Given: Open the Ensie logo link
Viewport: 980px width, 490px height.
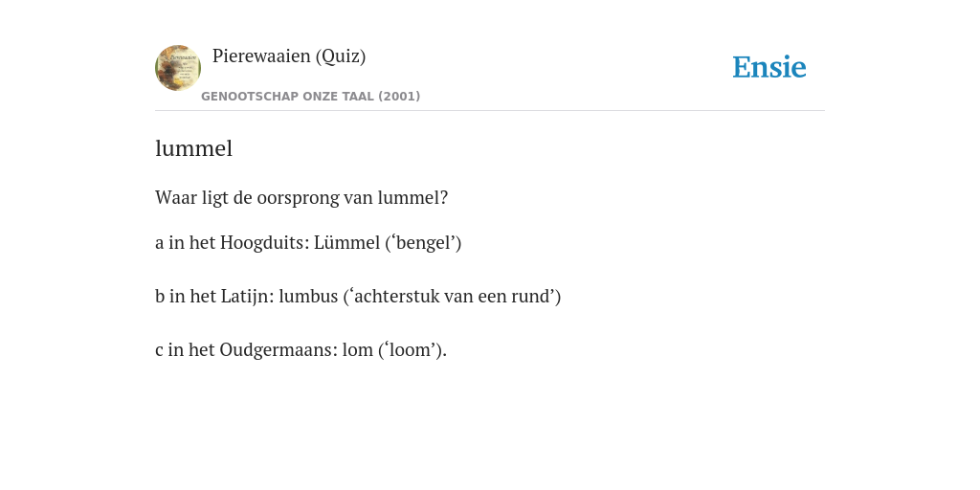Looking at the screenshot, I should pos(769,67).
